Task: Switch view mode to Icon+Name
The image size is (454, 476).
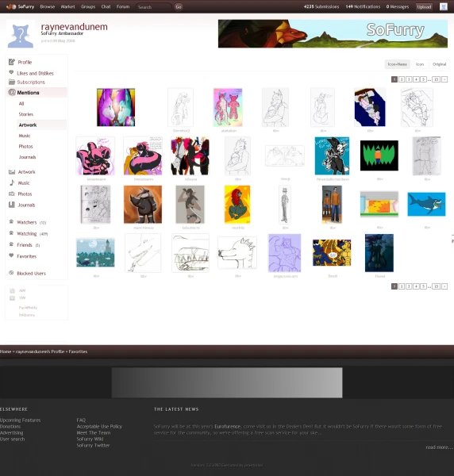Action: [397, 64]
